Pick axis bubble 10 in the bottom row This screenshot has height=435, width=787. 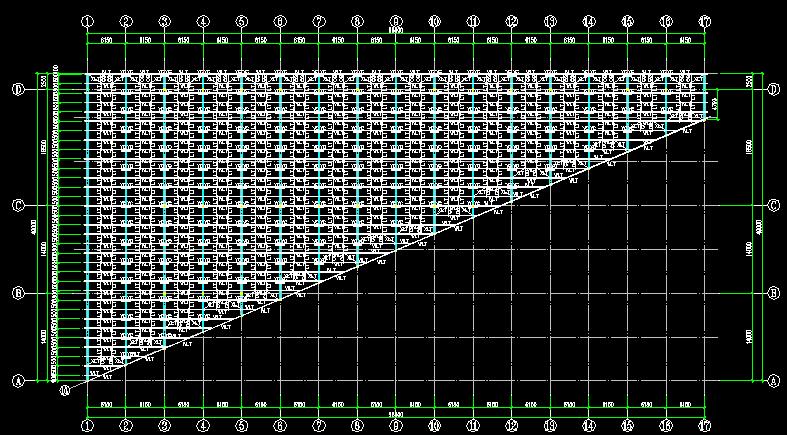pyautogui.click(x=435, y=426)
